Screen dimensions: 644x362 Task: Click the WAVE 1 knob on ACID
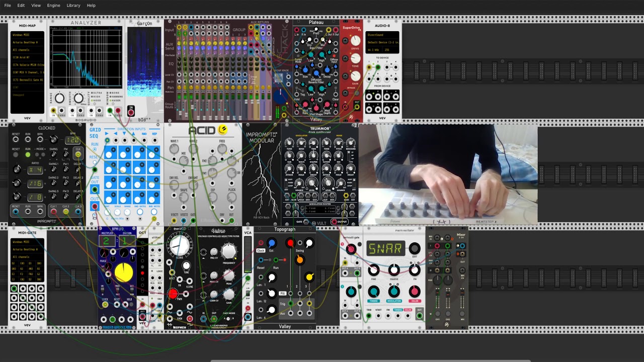point(175,149)
